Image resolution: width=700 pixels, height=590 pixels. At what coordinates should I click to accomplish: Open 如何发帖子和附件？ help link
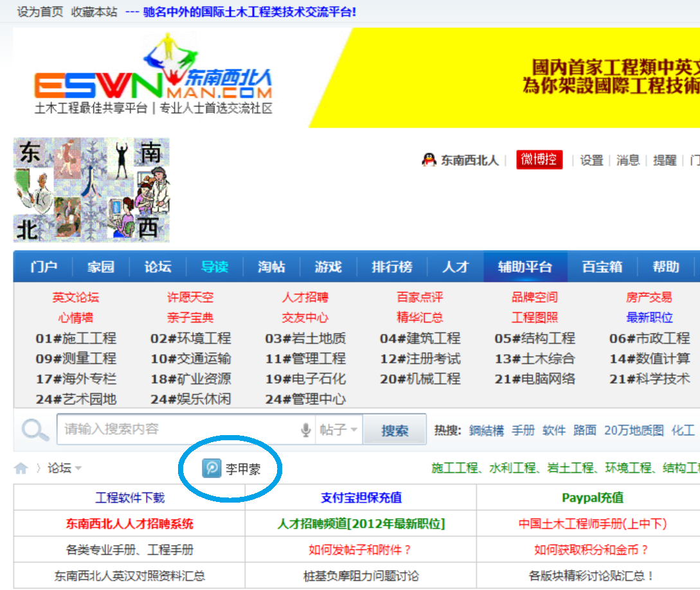pyautogui.click(x=360, y=550)
